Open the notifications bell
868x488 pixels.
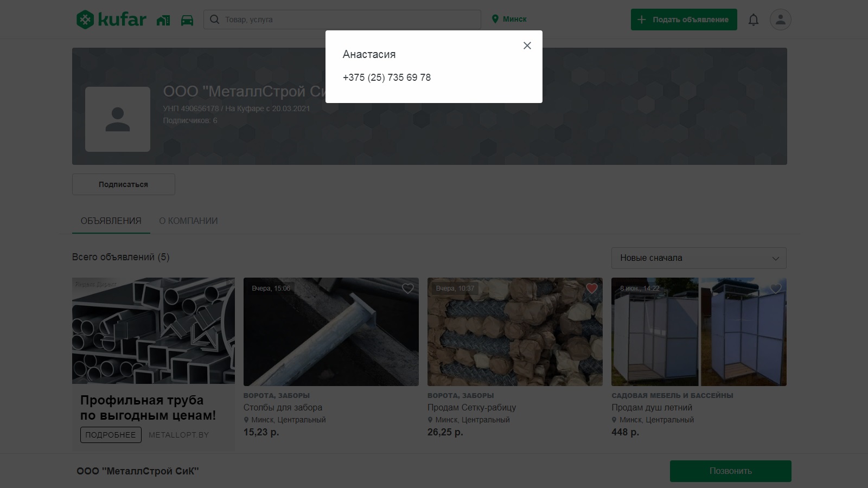[x=754, y=20]
